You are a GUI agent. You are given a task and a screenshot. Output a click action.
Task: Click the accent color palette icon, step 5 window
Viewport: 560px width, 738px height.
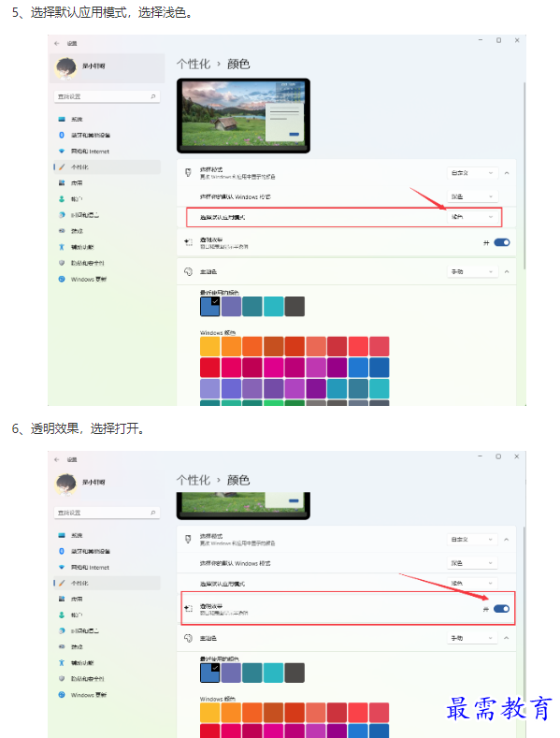[x=188, y=271]
